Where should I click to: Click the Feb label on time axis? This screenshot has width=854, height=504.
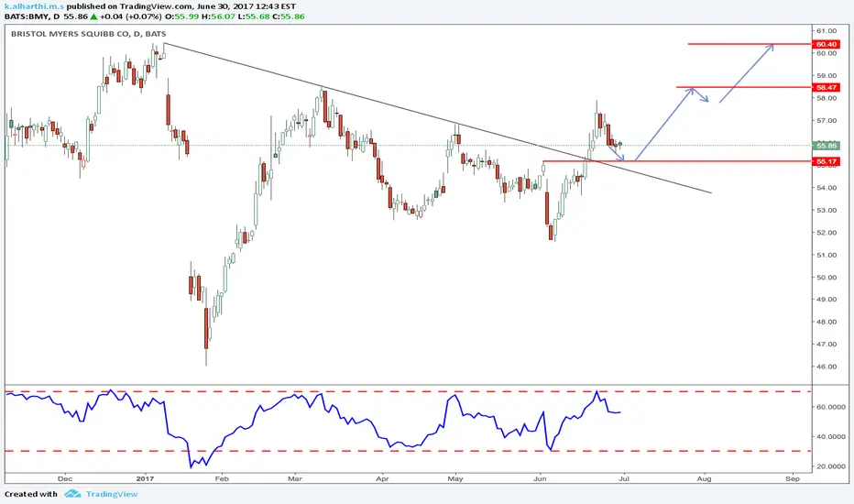(222, 479)
